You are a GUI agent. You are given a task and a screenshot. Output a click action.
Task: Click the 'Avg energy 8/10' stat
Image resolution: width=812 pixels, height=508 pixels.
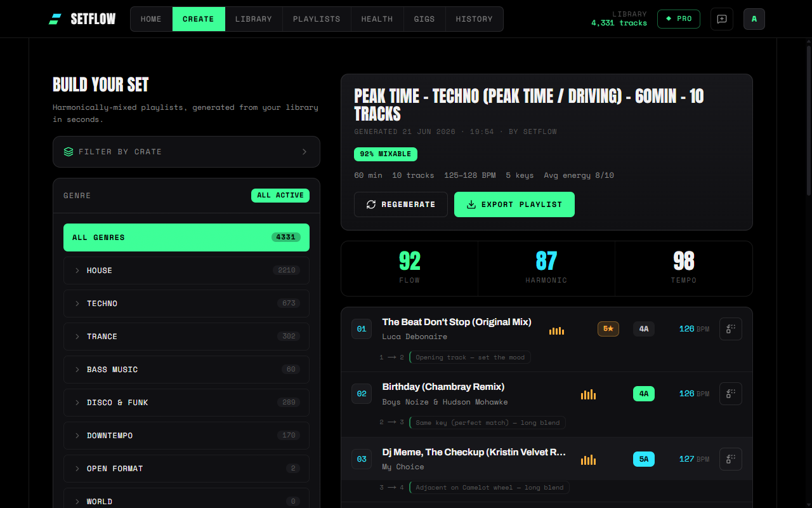[x=579, y=175]
